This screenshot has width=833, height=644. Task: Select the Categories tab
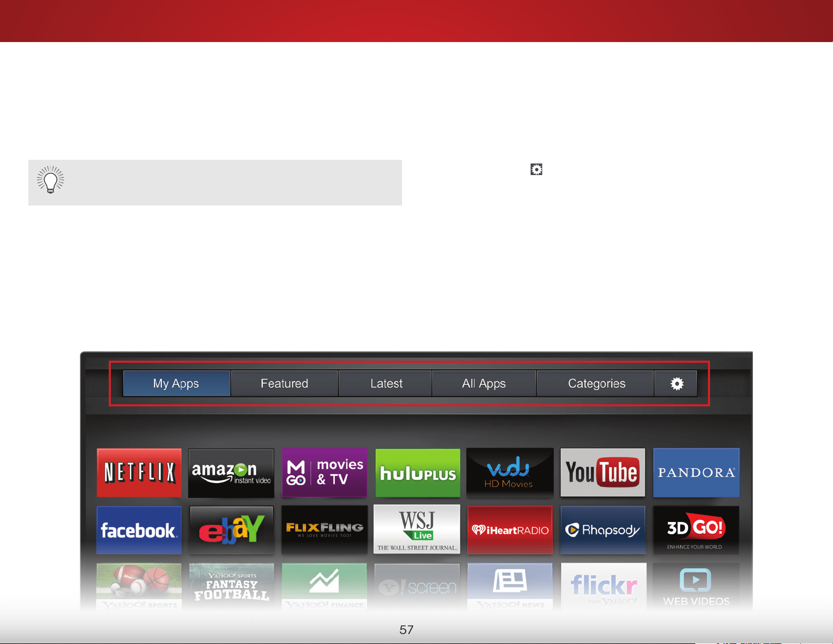tap(595, 384)
